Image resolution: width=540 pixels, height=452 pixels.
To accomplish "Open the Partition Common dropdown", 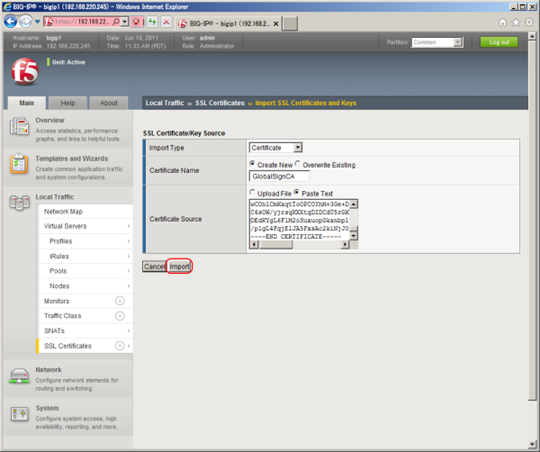I will [437, 42].
